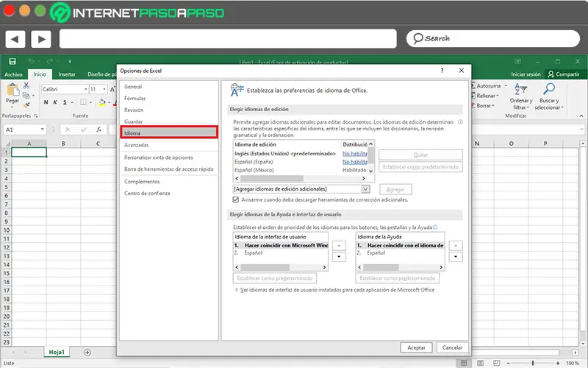588x368 pixels.
Task: Click the cut scissors icon
Action: 26,86
